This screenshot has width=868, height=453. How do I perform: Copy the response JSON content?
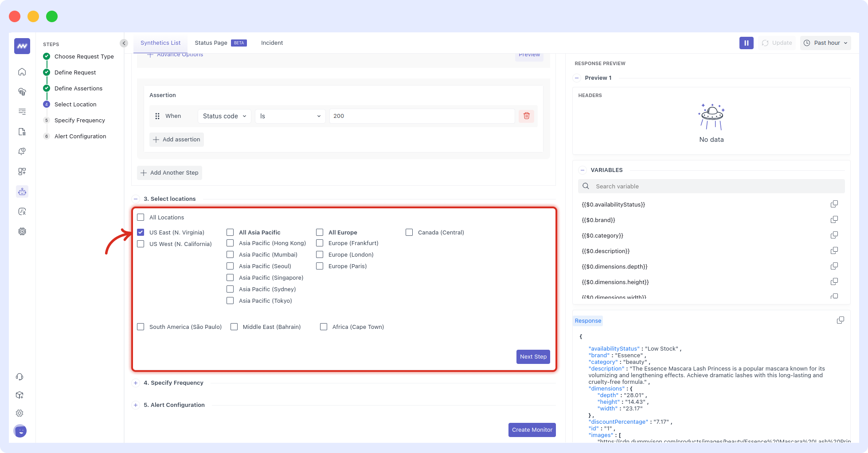[x=840, y=320]
